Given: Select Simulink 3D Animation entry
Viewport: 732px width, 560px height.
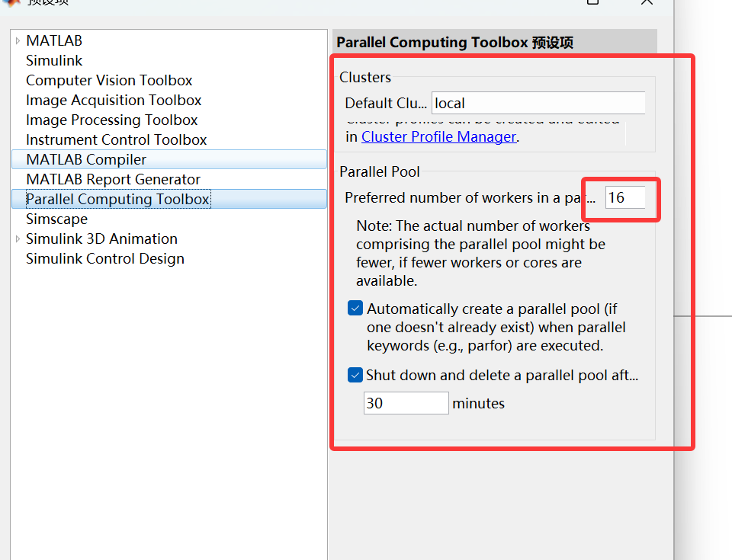Looking at the screenshot, I should (x=101, y=239).
